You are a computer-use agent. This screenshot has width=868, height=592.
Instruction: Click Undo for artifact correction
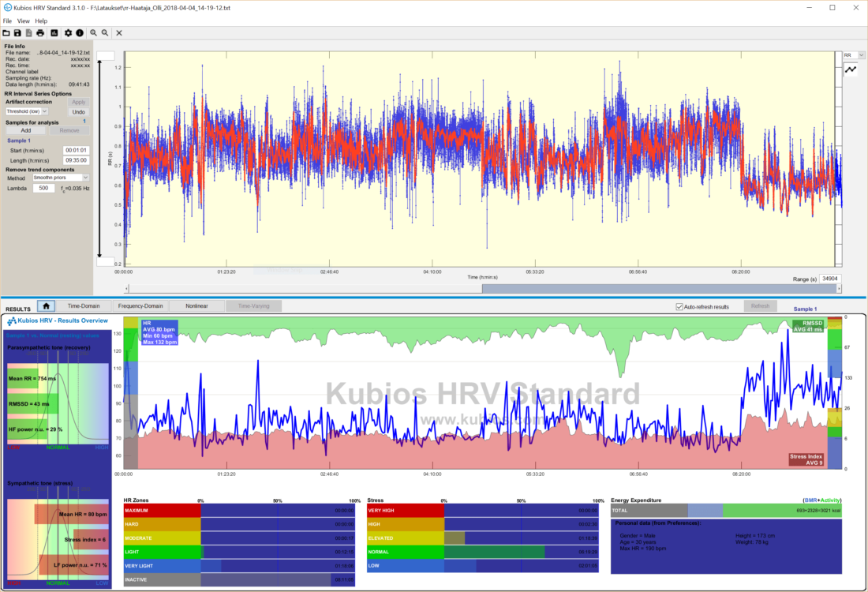tap(79, 112)
